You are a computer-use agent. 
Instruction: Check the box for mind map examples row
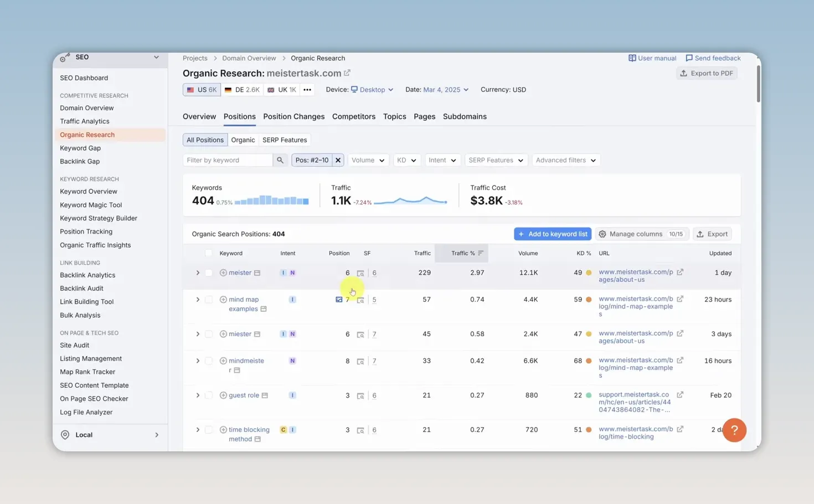209,300
